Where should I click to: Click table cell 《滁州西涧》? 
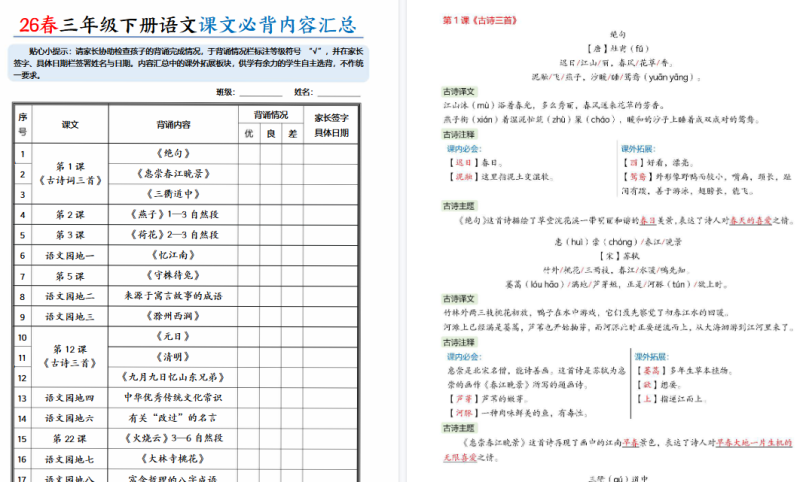[173, 316]
